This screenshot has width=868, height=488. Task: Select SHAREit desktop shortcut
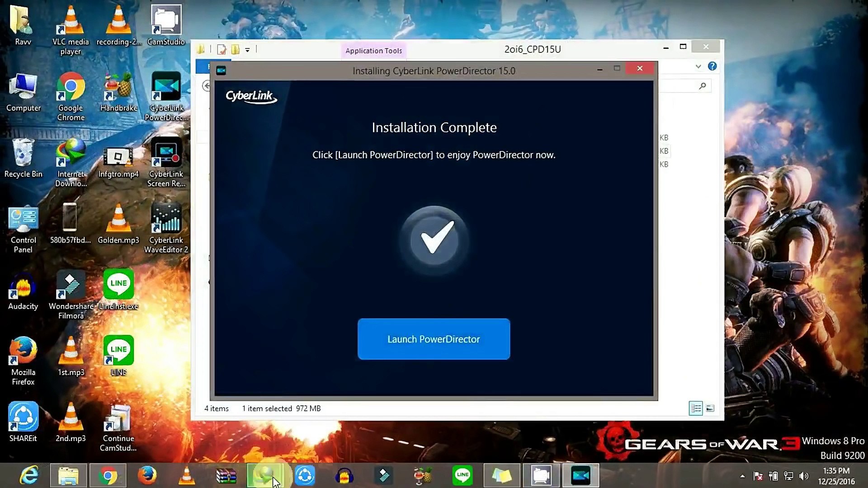coord(23,422)
